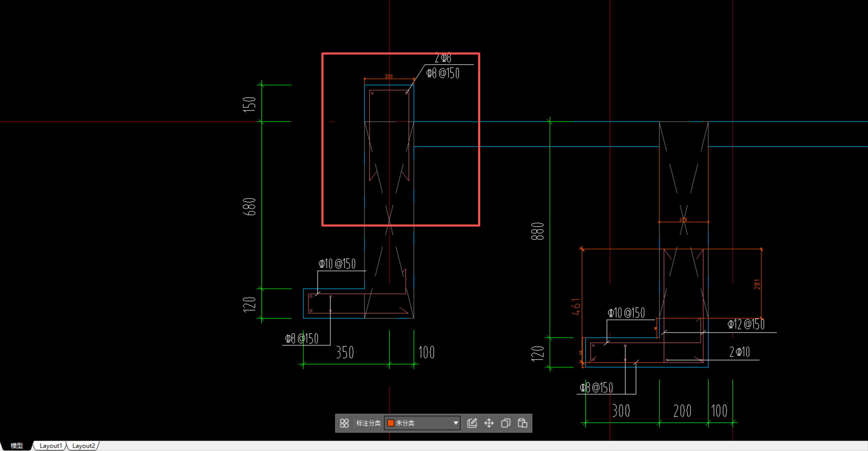Switch to the 模型 tab

[16, 446]
